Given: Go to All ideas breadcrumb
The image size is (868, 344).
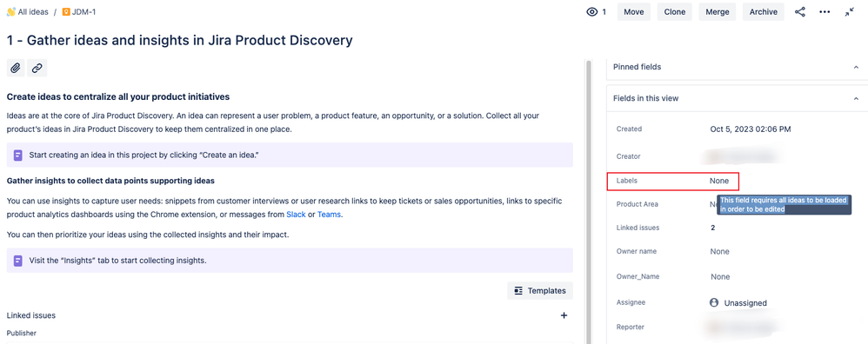Looking at the screenshot, I should 28,11.
